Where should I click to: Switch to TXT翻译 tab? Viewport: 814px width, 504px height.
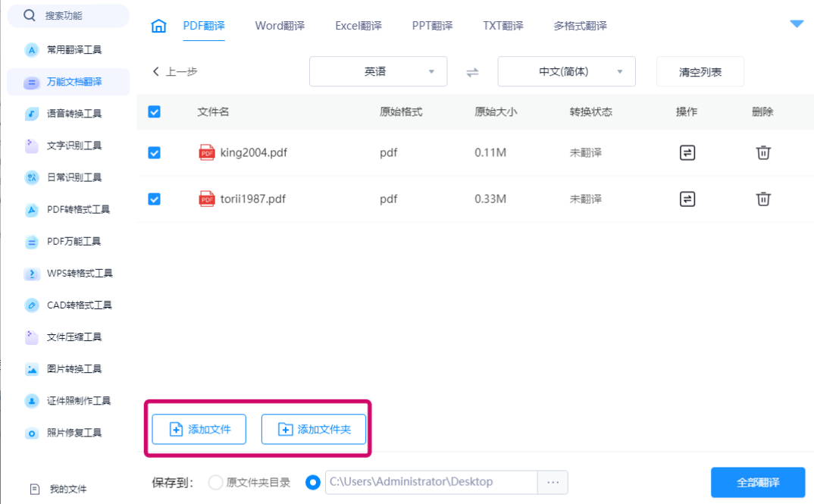coord(503,26)
